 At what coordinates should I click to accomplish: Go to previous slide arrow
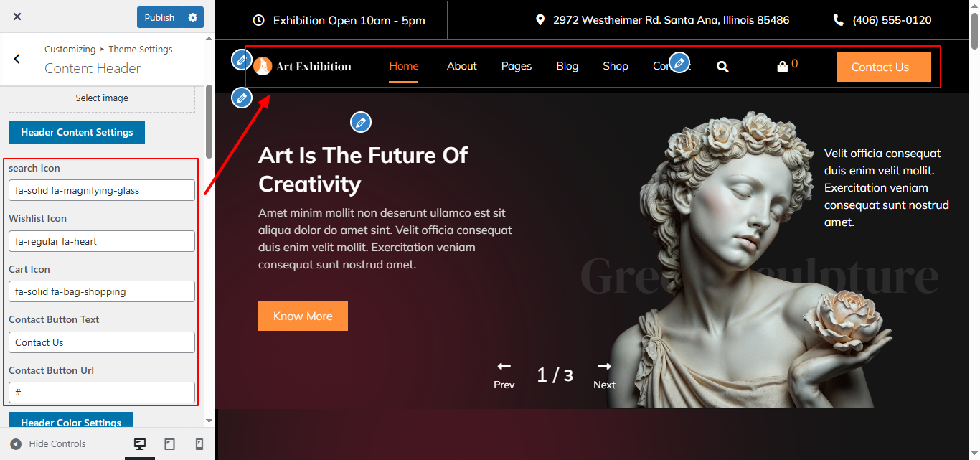coord(504,375)
